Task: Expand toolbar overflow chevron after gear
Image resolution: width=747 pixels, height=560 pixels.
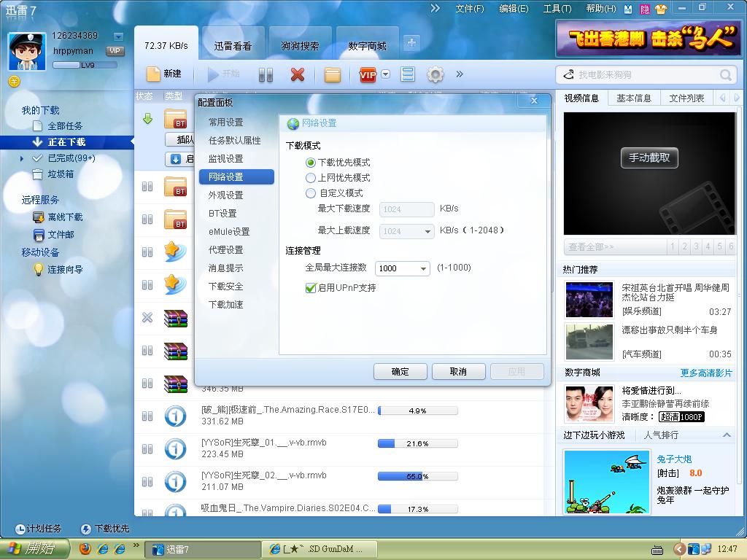Action: [460, 74]
